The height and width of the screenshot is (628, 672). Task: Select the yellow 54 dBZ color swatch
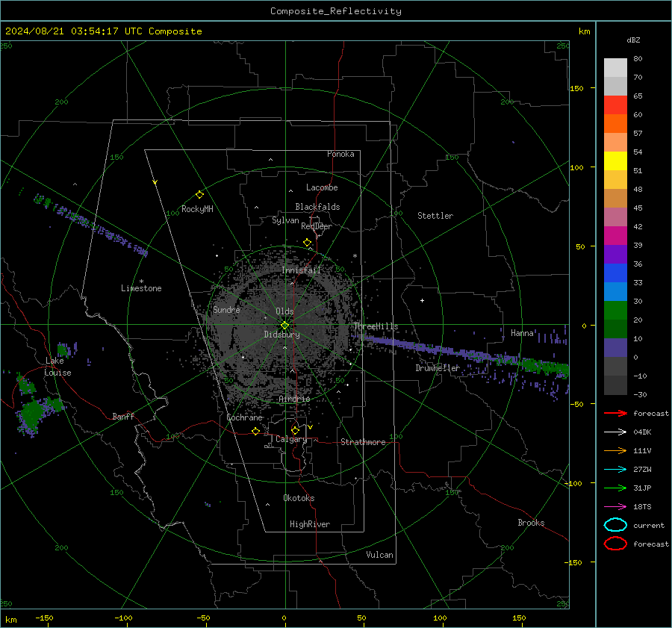click(x=615, y=161)
